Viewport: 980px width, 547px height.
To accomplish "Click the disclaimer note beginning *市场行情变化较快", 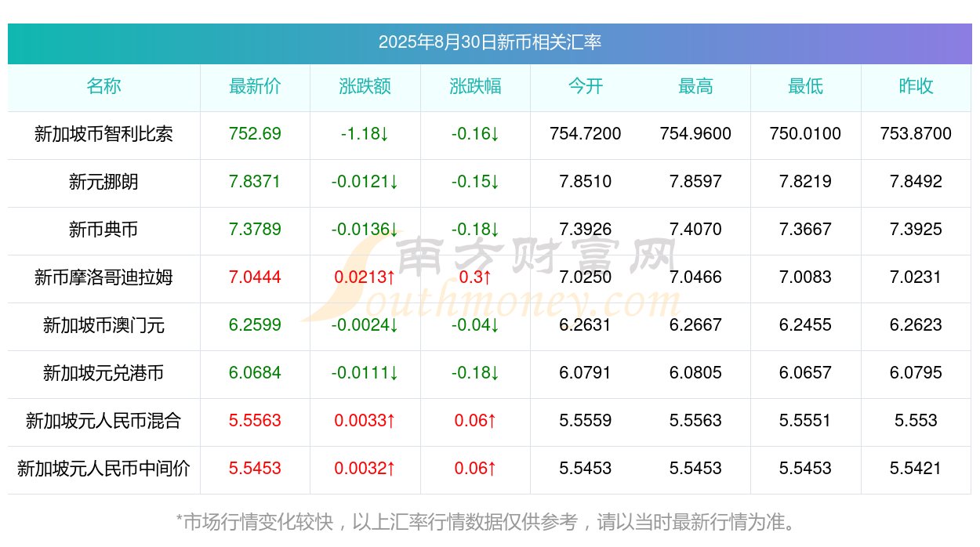I will click(x=490, y=522).
